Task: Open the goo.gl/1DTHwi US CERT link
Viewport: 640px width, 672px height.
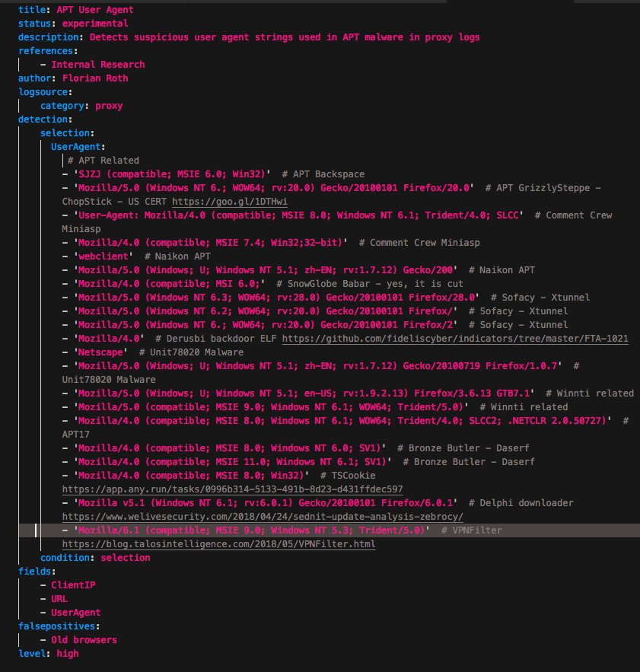Action: (x=230, y=202)
